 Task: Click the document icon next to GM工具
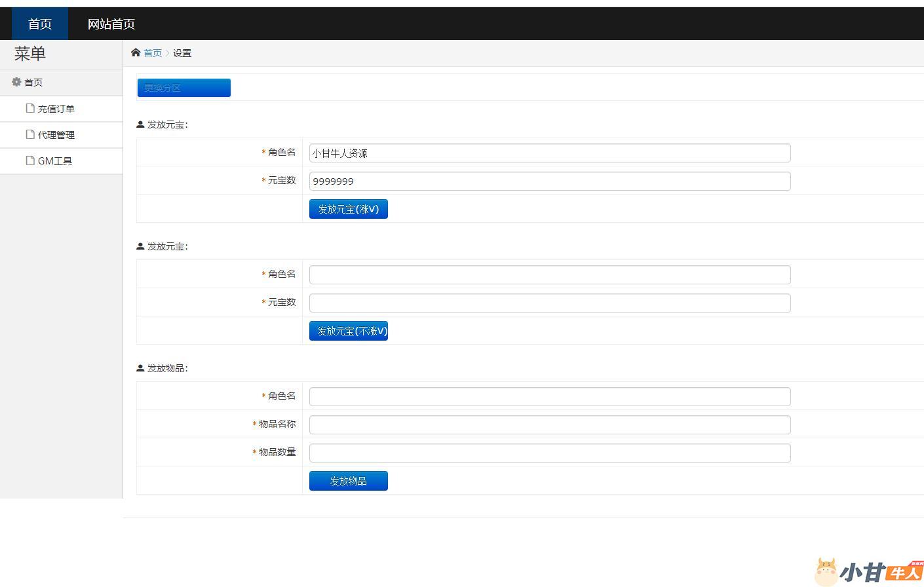click(x=30, y=161)
